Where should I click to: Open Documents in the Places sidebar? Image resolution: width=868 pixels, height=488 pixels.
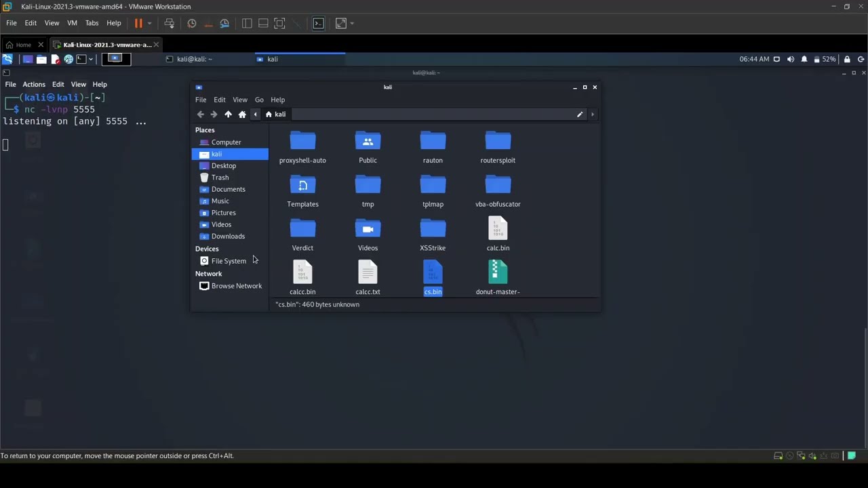(x=230, y=189)
